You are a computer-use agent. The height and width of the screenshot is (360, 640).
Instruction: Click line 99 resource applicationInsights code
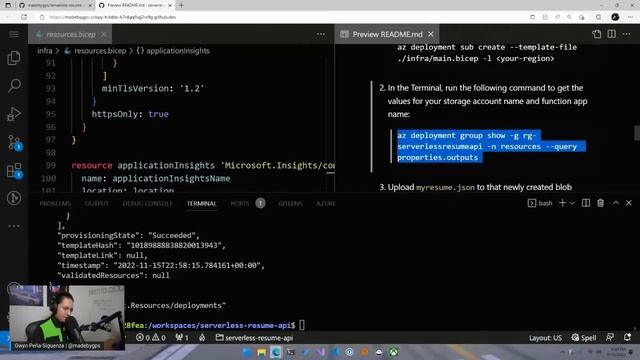(x=203, y=165)
